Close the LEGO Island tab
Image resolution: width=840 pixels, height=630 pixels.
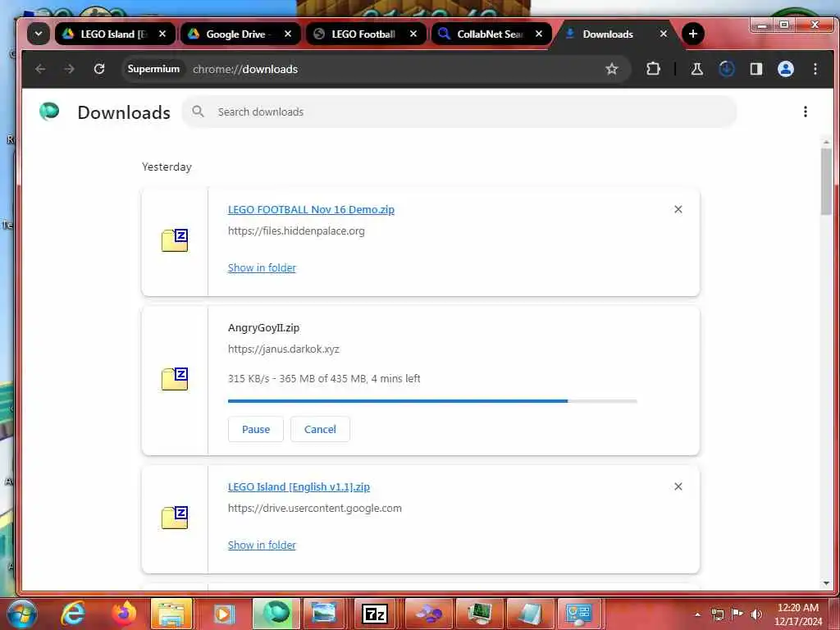[x=162, y=34]
